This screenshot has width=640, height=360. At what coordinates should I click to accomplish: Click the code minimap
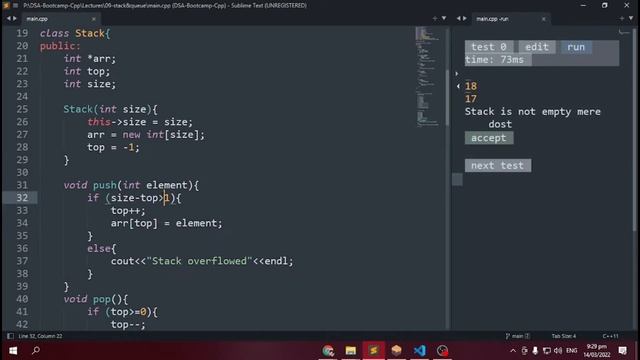pos(427,77)
